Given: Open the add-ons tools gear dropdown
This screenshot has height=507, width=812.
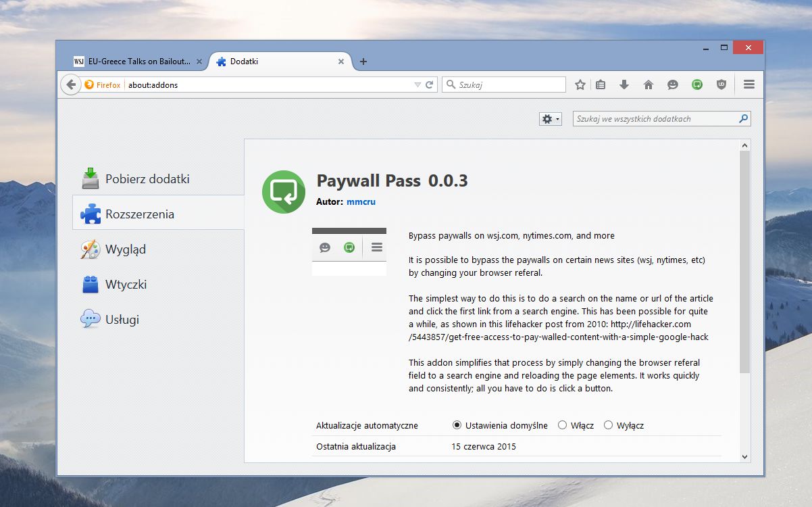Looking at the screenshot, I should tap(550, 119).
